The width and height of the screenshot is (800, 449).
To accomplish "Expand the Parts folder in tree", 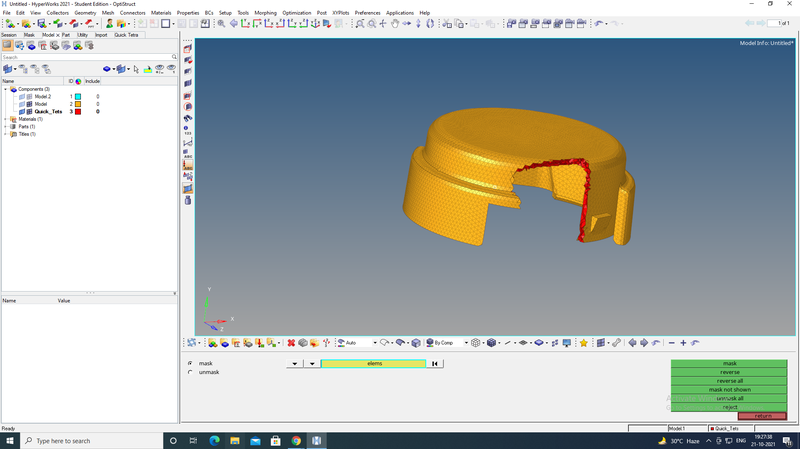I will point(6,127).
